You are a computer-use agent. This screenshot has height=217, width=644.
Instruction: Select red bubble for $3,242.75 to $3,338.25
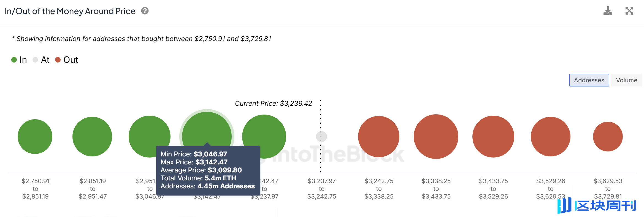pos(379,137)
